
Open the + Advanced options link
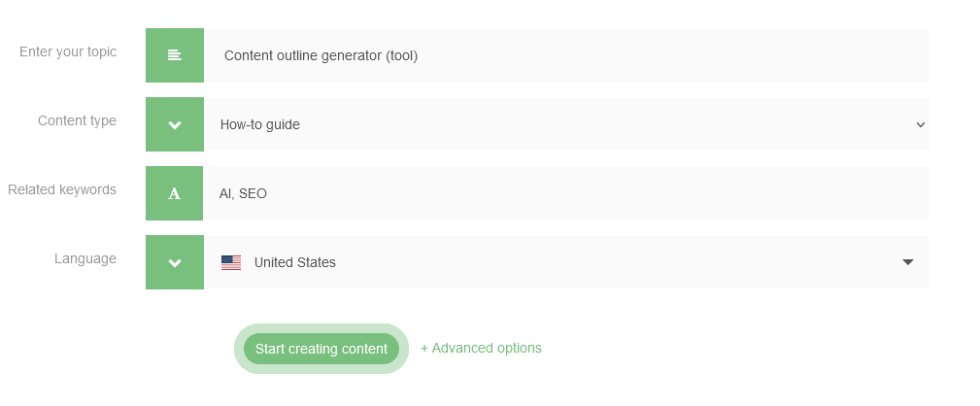tap(481, 348)
